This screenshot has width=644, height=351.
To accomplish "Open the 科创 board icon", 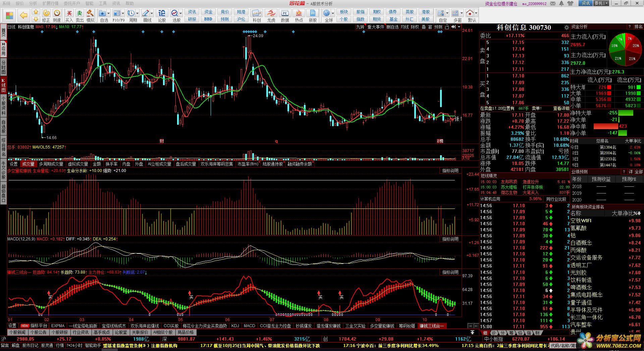I will (257, 13).
